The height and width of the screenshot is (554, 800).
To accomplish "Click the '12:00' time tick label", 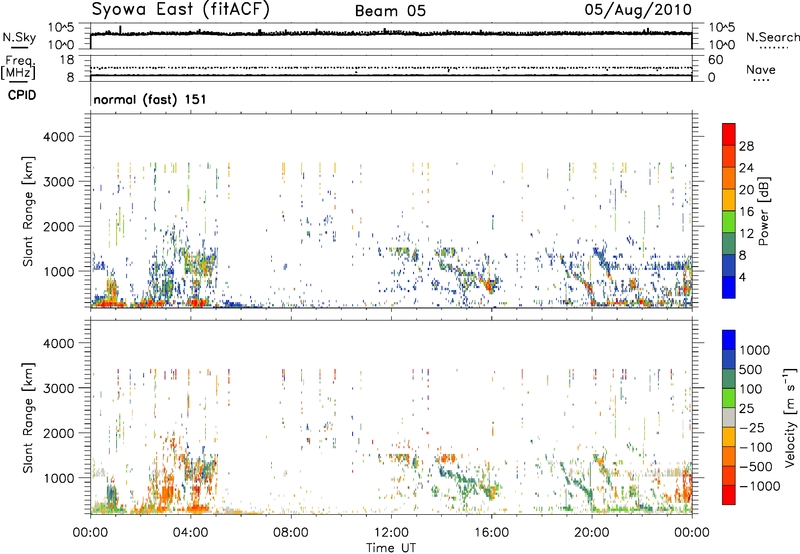I will pyautogui.click(x=391, y=533).
